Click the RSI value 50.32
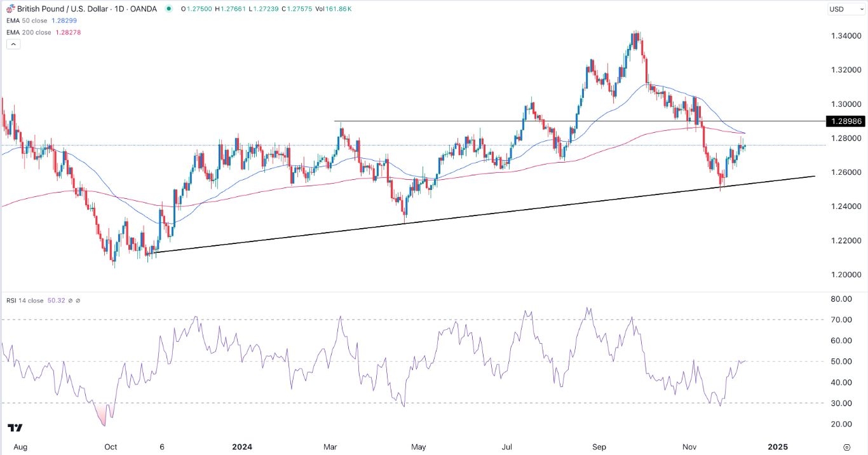 coord(56,300)
